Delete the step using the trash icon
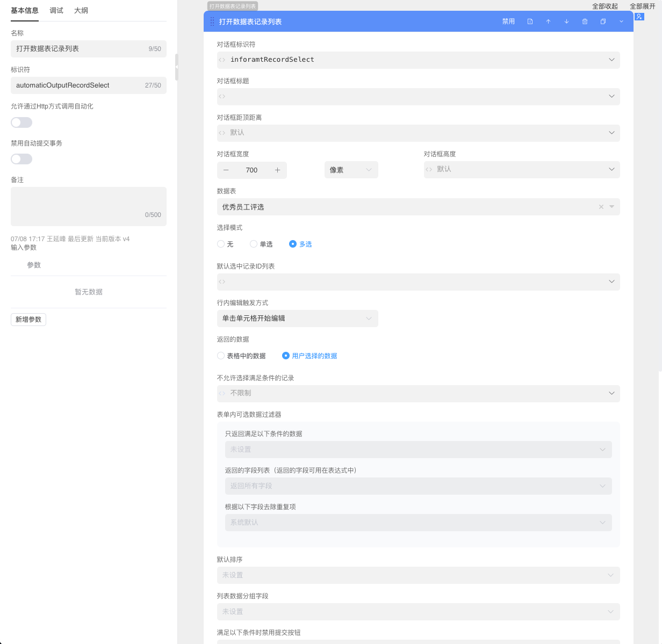The width and height of the screenshot is (662, 644). [x=585, y=21]
